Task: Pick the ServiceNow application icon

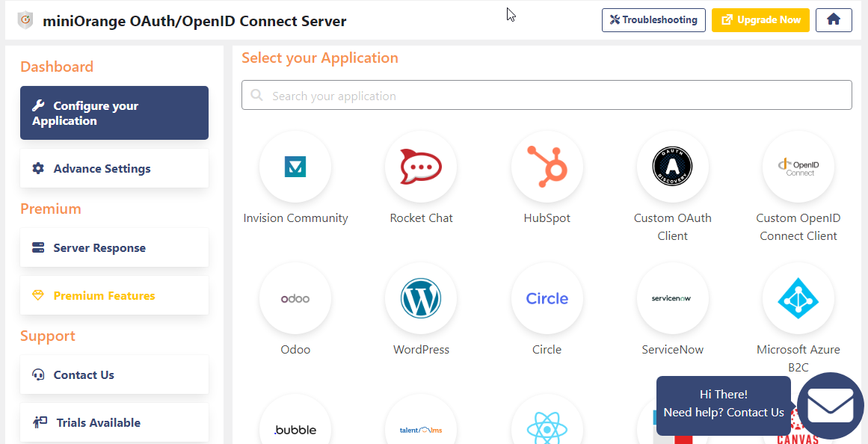Action: coord(672,298)
